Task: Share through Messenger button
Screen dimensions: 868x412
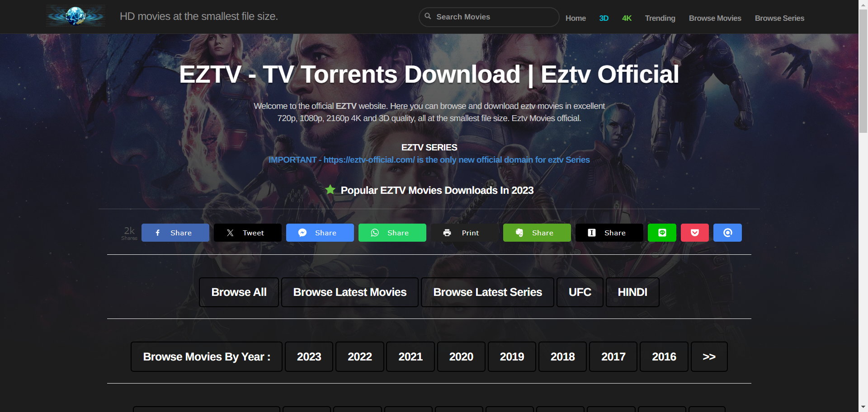Action: (320, 233)
